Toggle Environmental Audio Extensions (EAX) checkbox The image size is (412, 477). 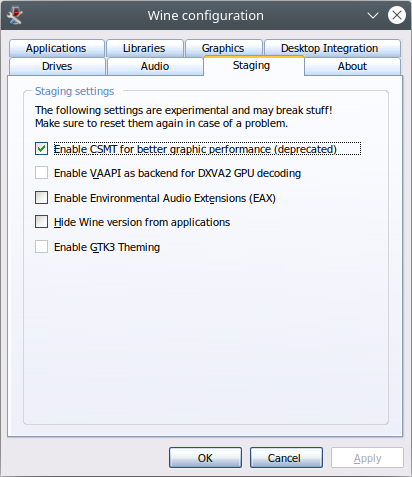point(41,198)
